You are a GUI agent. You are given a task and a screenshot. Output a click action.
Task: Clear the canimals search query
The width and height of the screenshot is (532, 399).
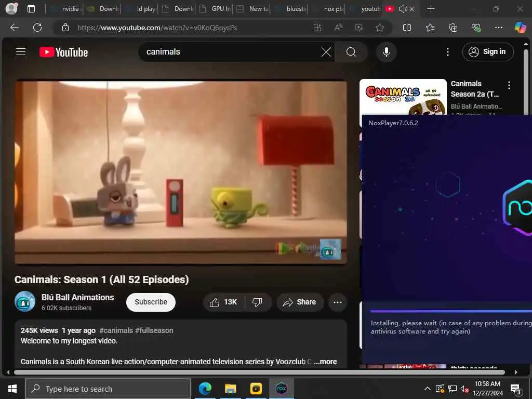coord(326,52)
